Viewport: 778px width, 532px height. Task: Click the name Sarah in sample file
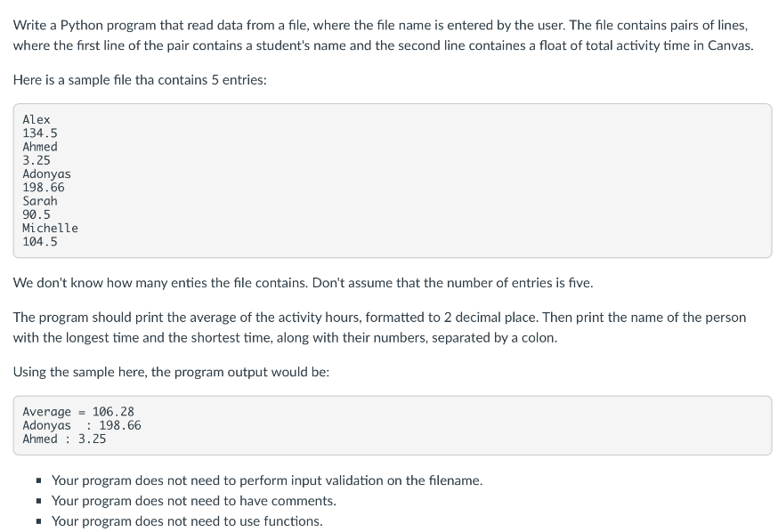tap(40, 201)
